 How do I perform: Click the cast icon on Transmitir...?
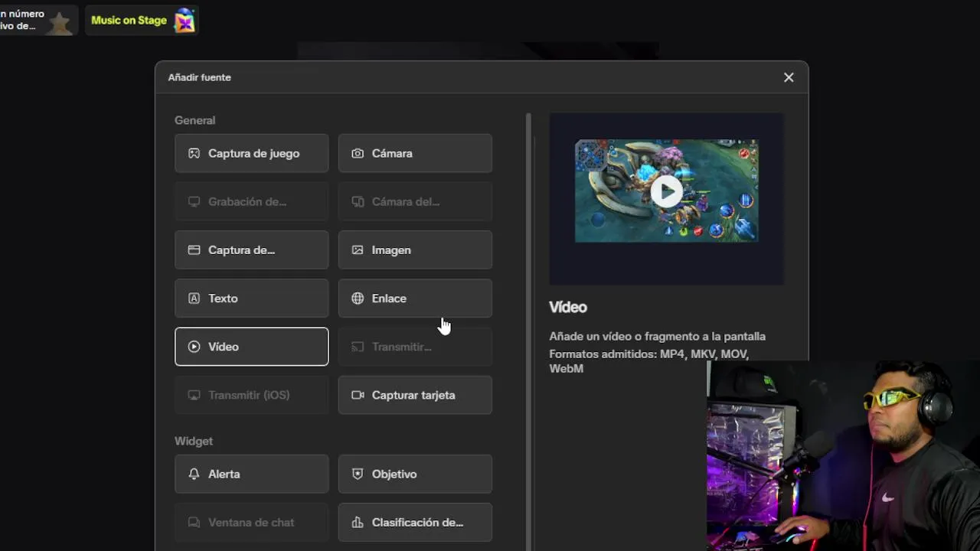click(358, 347)
